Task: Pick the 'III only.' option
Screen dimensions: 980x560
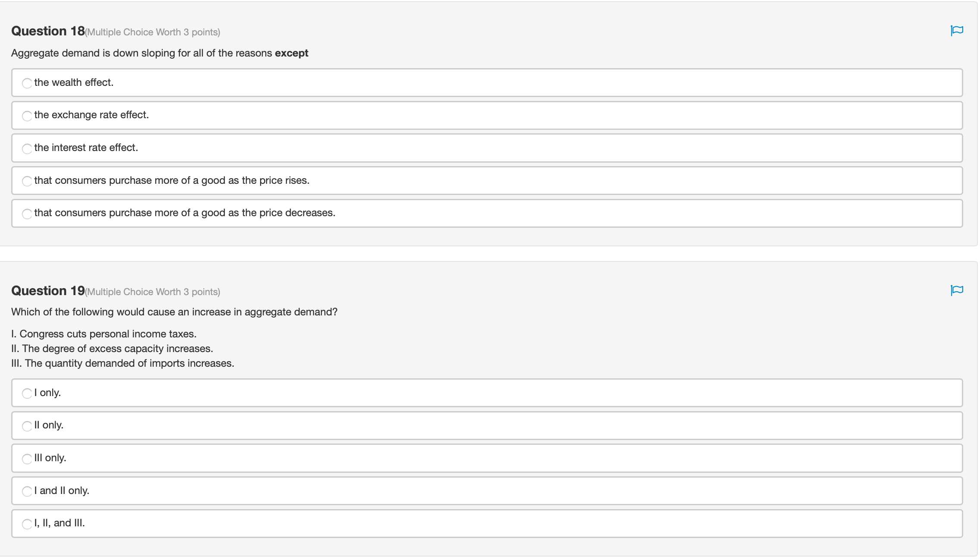Action: [27, 459]
